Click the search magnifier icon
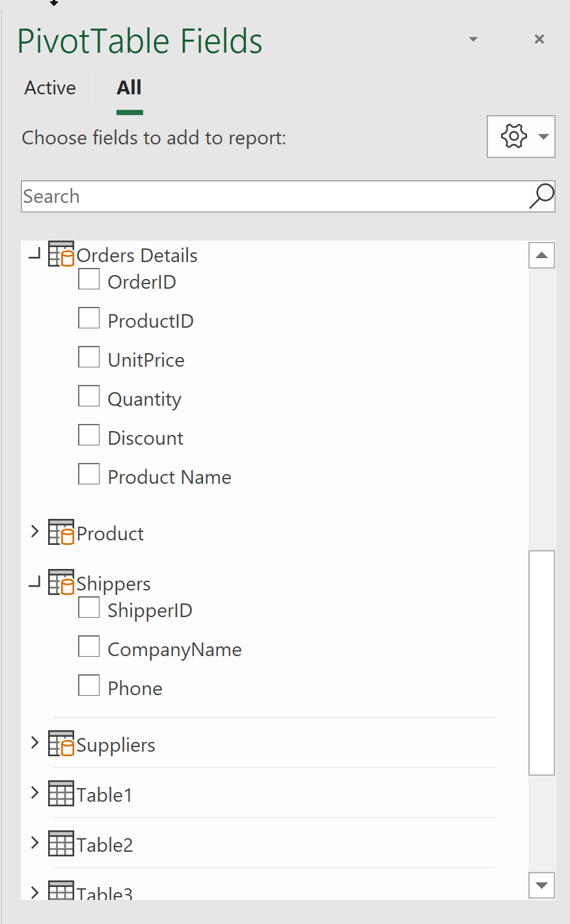The image size is (570, 924). coord(541,196)
